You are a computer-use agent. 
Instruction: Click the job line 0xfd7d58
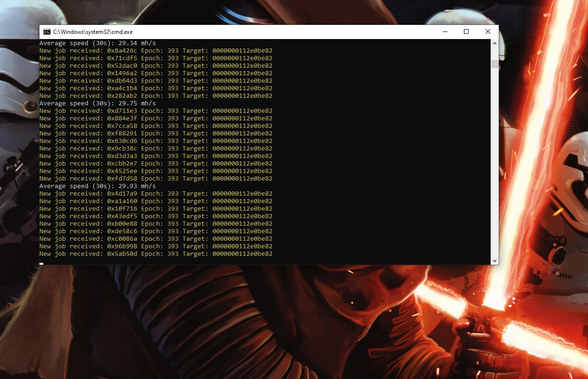[x=156, y=179]
